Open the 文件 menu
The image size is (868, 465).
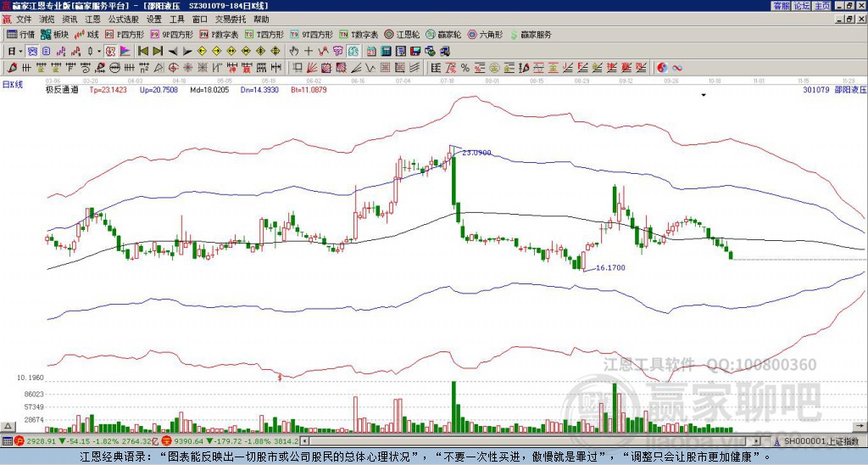[x=24, y=20]
